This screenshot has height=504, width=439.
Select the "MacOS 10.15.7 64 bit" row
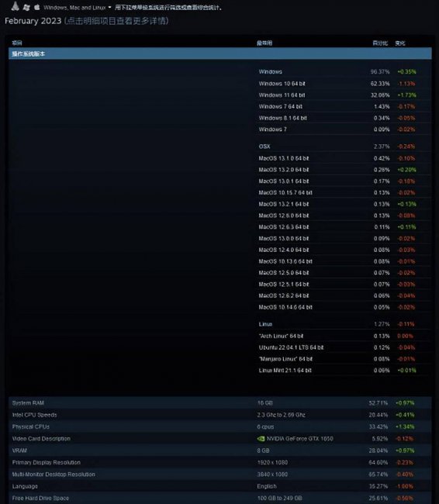[344, 192]
